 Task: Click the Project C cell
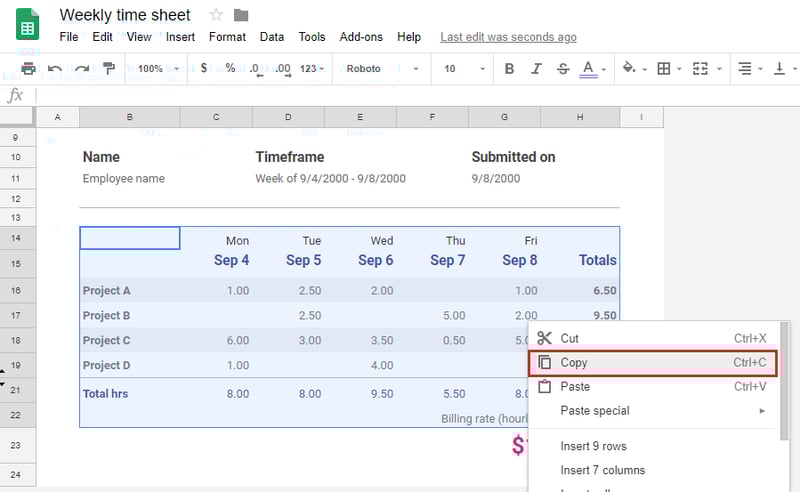click(x=130, y=340)
